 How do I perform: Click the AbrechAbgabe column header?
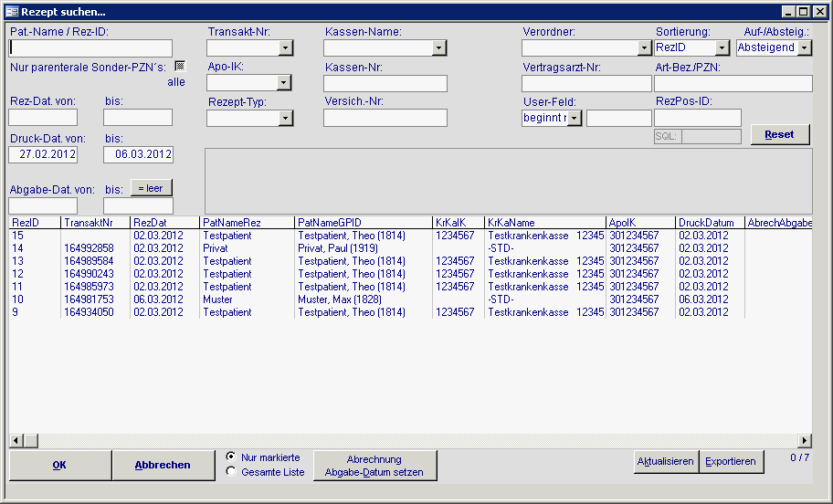pyautogui.click(x=778, y=223)
